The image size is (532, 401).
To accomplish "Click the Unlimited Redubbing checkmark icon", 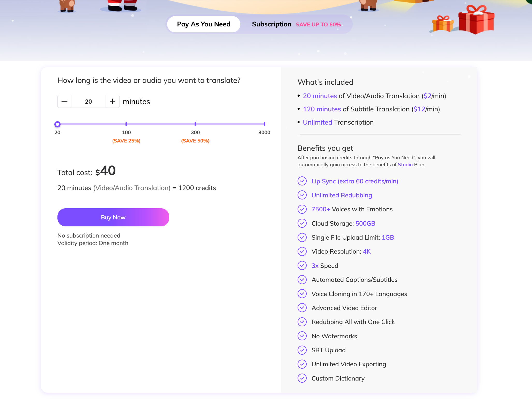I will (x=302, y=195).
